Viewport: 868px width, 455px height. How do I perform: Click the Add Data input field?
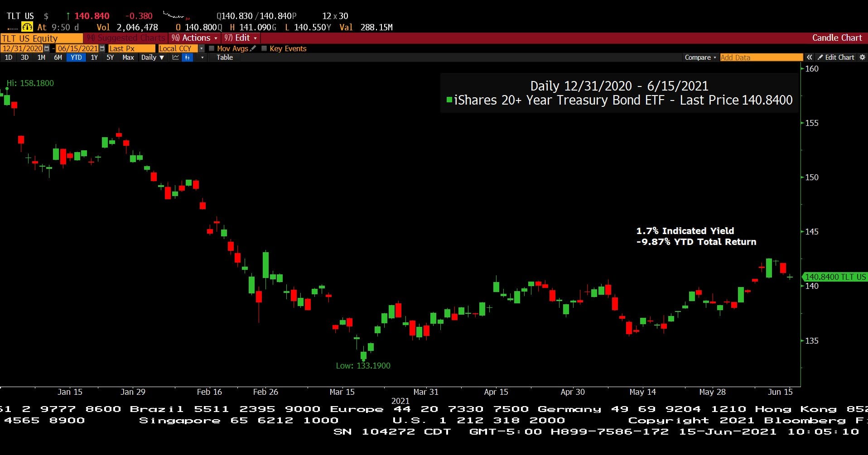pos(762,57)
